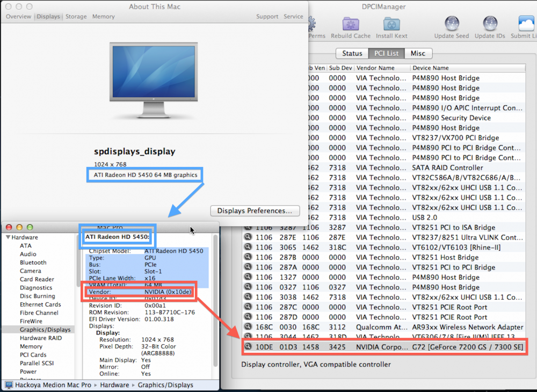
Task: Click ATI Radeon HD 5450 heading in System Report
Action: click(x=117, y=237)
